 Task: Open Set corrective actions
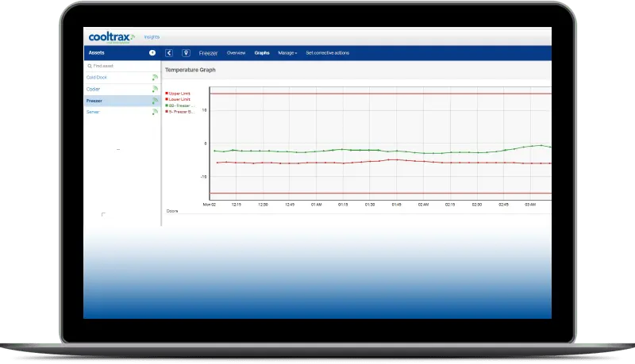(x=327, y=53)
